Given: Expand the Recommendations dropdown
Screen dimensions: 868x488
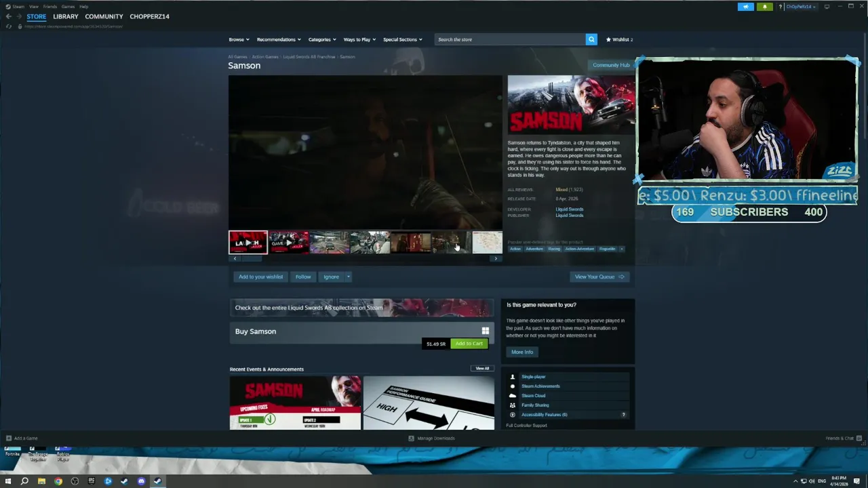Looking at the screenshot, I should [x=278, y=39].
